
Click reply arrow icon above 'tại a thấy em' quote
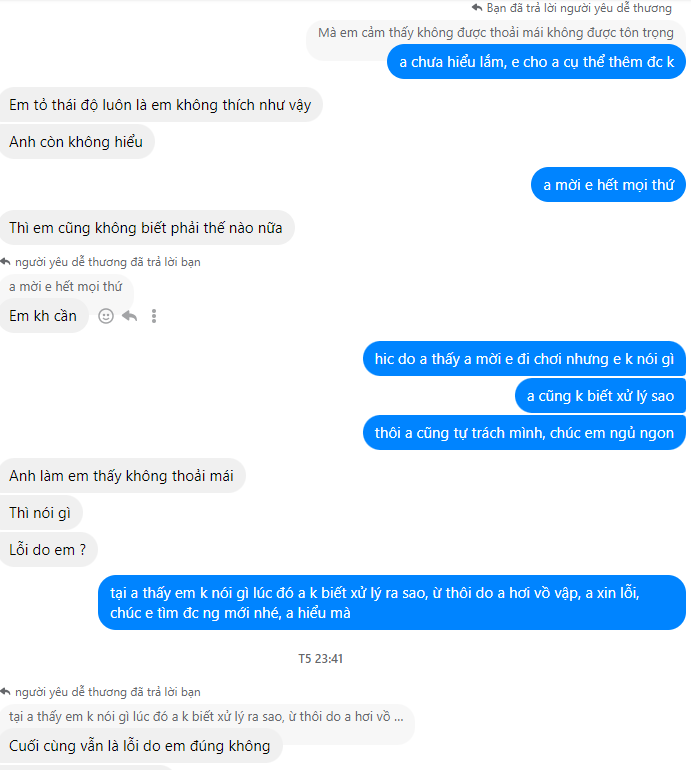[x=5, y=692]
